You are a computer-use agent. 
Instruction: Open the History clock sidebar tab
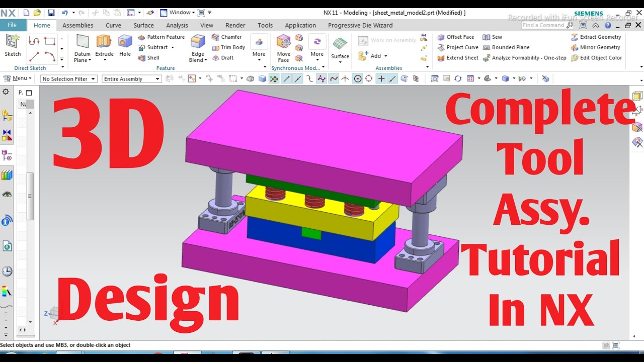coord(7,271)
